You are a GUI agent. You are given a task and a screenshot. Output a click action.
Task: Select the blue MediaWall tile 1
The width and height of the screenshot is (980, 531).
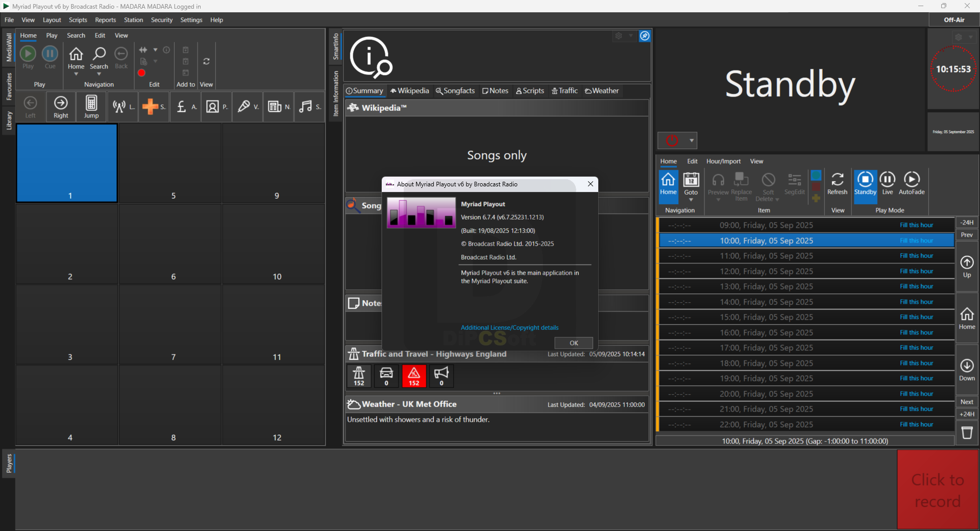click(x=67, y=163)
